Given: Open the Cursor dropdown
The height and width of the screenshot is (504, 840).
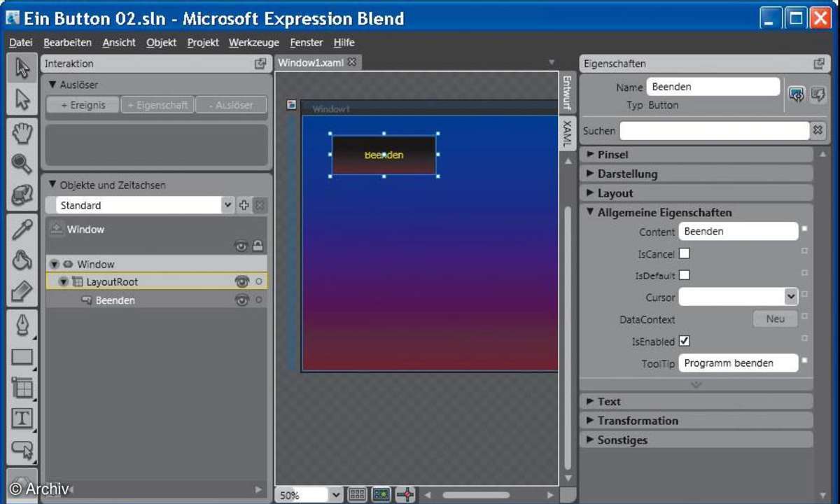Looking at the screenshot, I should click(790, 297).
